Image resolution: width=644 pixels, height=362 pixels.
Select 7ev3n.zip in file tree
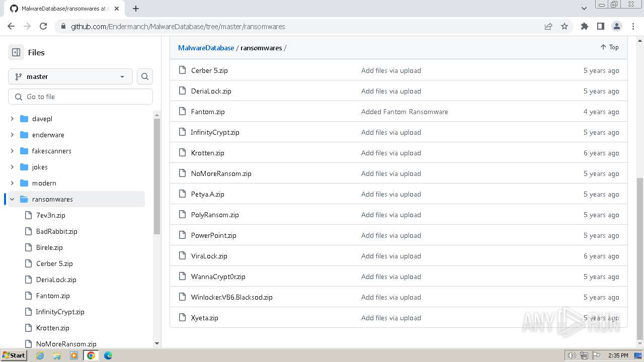coord(50,215)
